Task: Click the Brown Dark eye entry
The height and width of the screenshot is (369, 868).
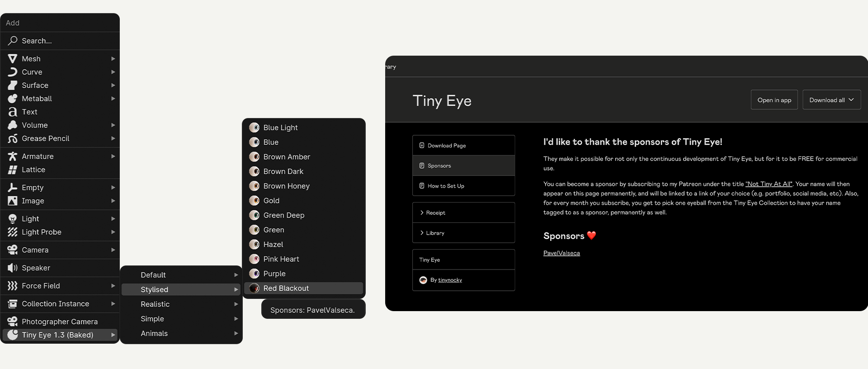Action: pyautogui.click(x=304, y=171)
